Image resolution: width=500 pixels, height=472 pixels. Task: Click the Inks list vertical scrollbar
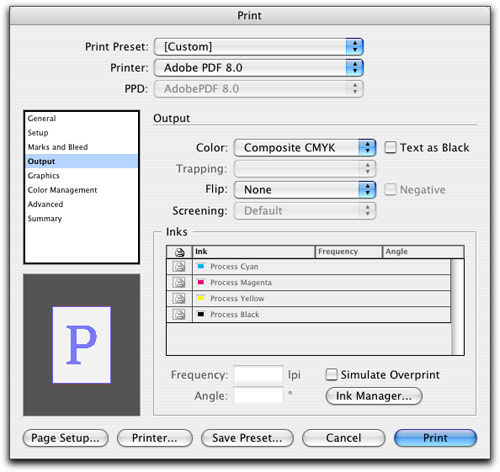pyautogui.click(x=457, y=307)
